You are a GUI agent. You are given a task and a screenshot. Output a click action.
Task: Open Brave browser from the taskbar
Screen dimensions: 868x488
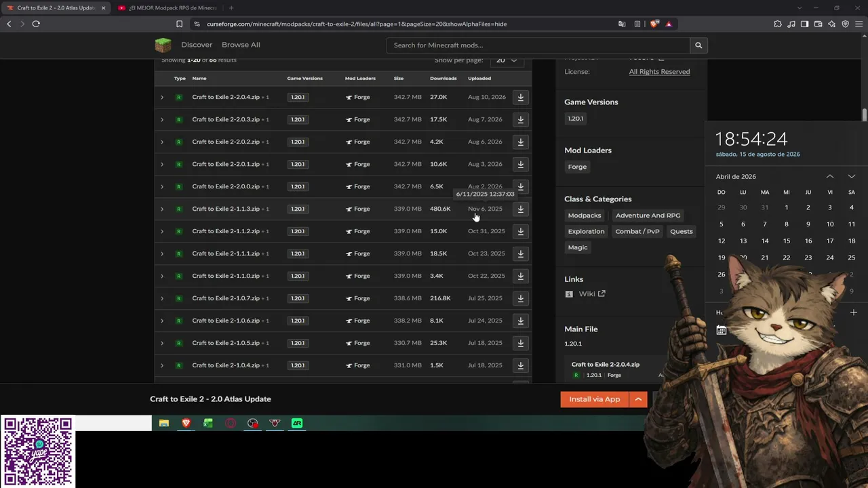click(x=186, y=423)
